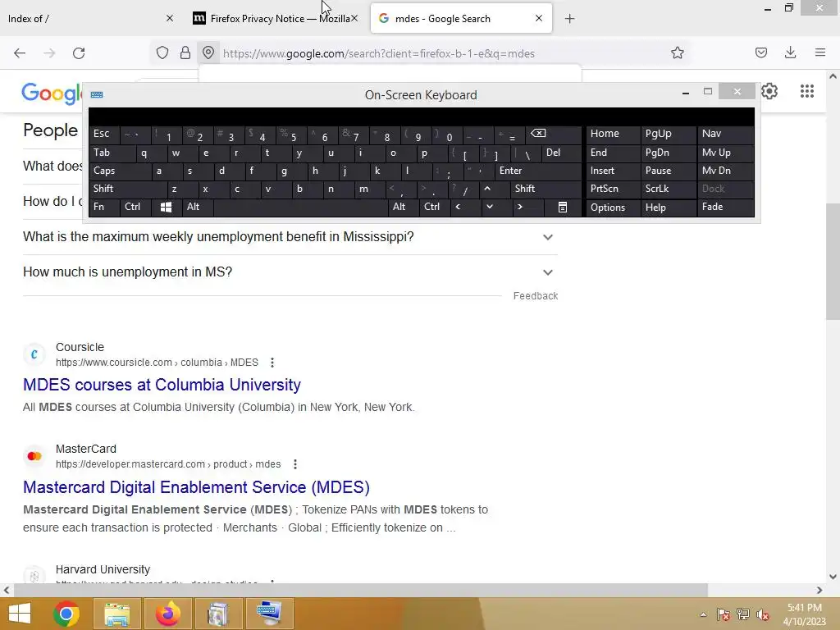Click the space bar on On-Screen Keyboard
Screen dimensions: 840x630
pos(300,207)
